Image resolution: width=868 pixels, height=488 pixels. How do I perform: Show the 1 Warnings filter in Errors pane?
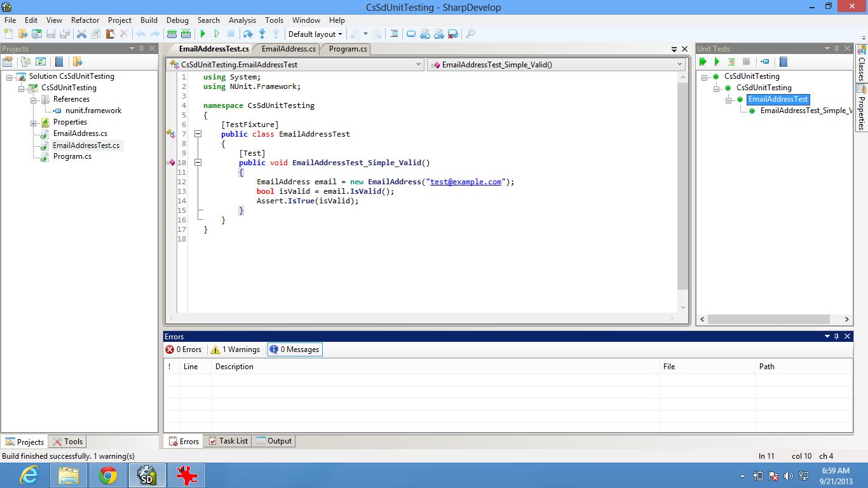click(x=235, y=349)
